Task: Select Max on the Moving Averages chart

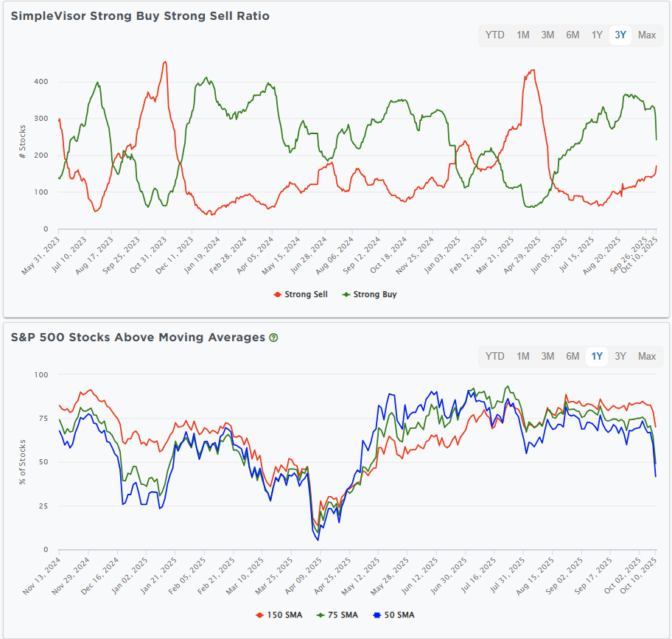Action: click(x=646, y=356)
